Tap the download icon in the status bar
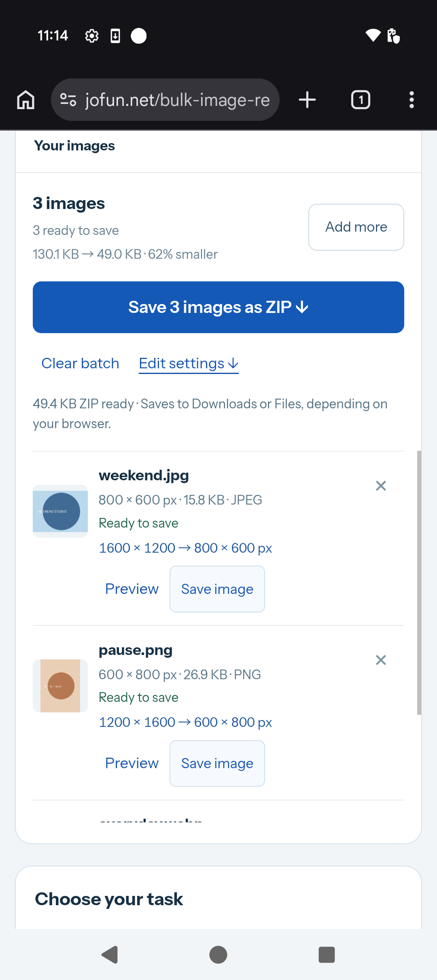Viewport: 437px width, 980px height. pos(115,36)
